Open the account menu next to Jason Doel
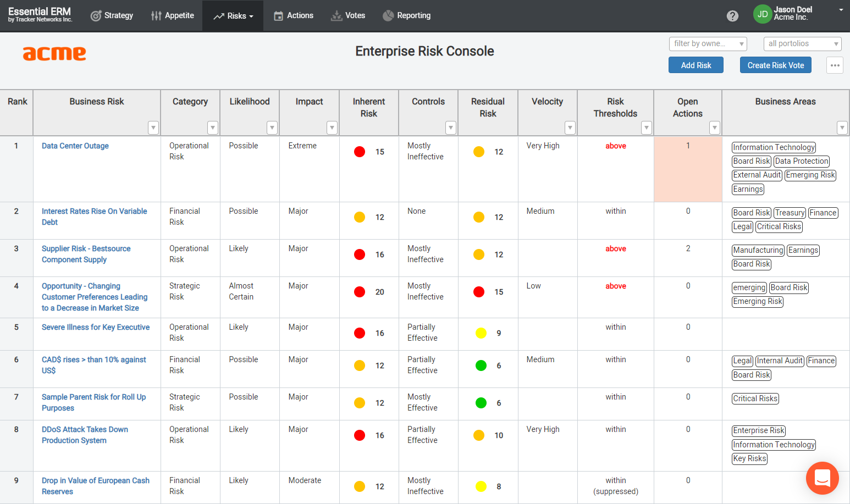Screen dimensions: 850x504 tap(841, 10)
